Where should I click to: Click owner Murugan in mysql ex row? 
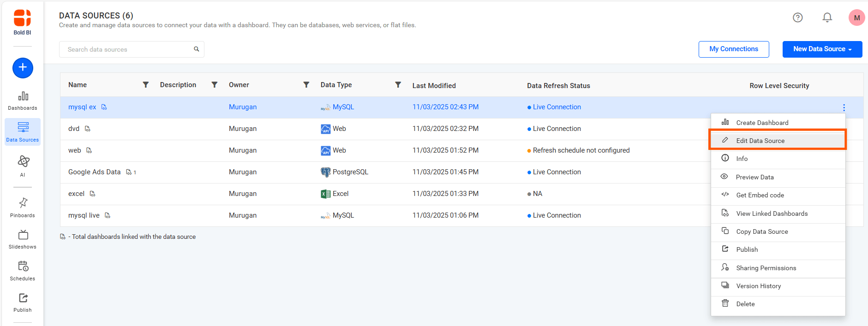(243, 107)
